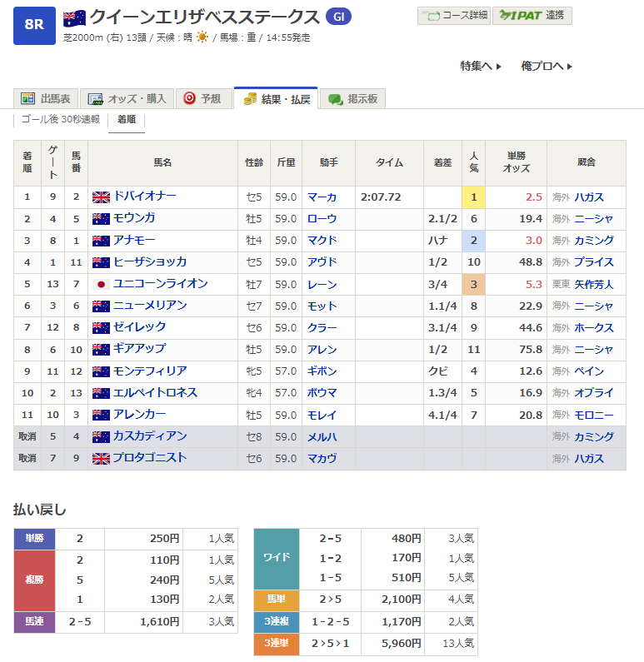Click the 8R race number badge
The image size is (644, 662).
coord(34,25)
